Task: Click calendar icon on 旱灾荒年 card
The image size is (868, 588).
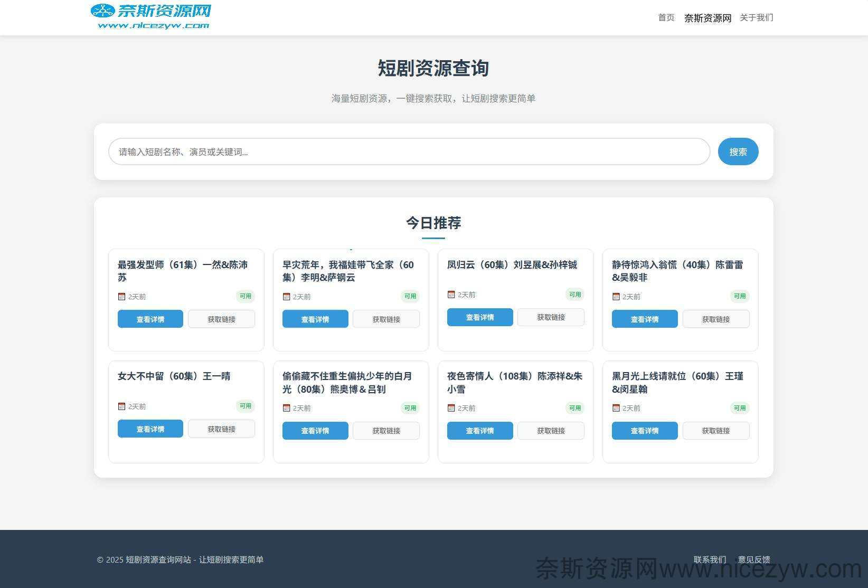Action: [x=286, y=297]
